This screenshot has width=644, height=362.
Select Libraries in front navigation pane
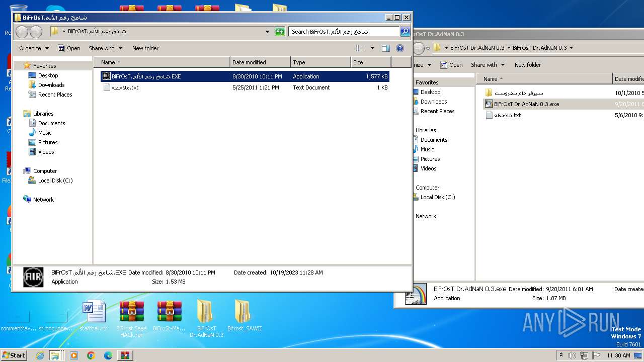(43, 114)
